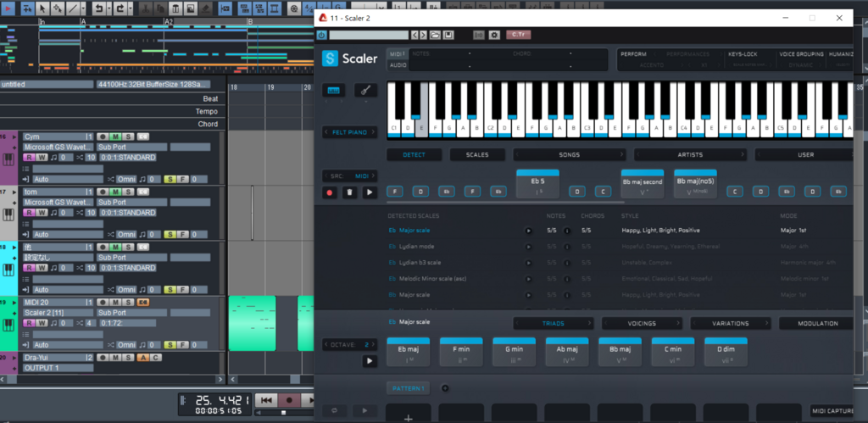Click the C.Tr button in plugin header

[x=518, y=35]
